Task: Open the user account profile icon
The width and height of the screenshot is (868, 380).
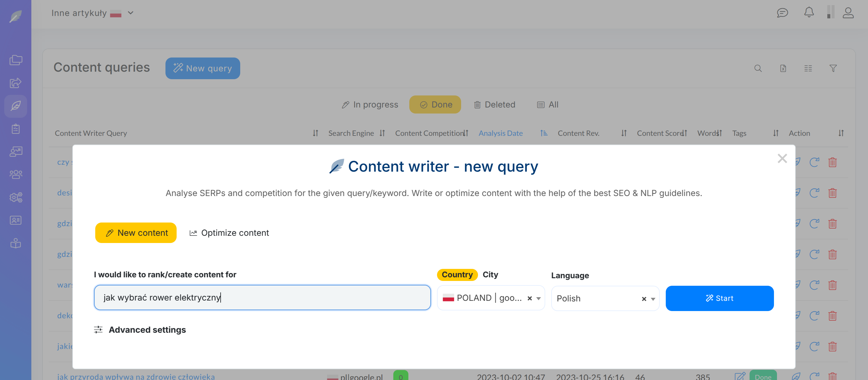Action: tap(848, 13)
